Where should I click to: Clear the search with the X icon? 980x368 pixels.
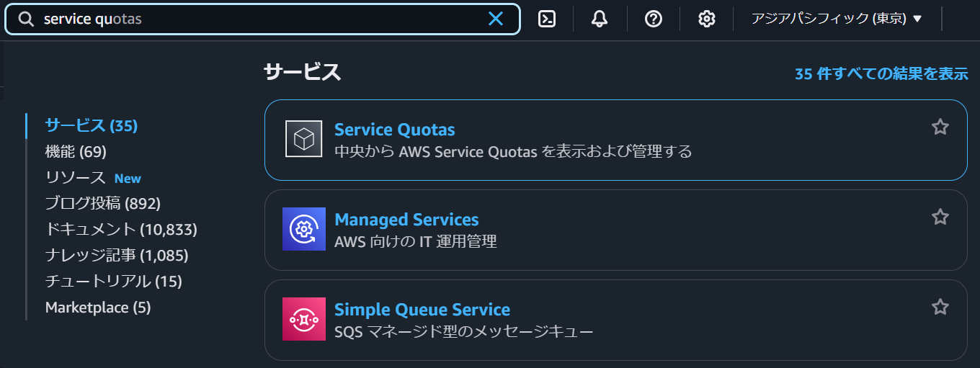point(496,19)
